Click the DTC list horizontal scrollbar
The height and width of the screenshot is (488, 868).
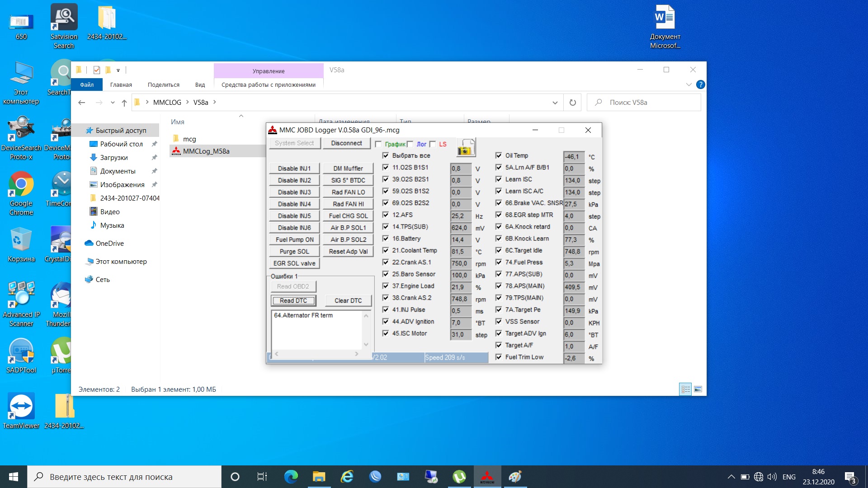click(316, 354)
